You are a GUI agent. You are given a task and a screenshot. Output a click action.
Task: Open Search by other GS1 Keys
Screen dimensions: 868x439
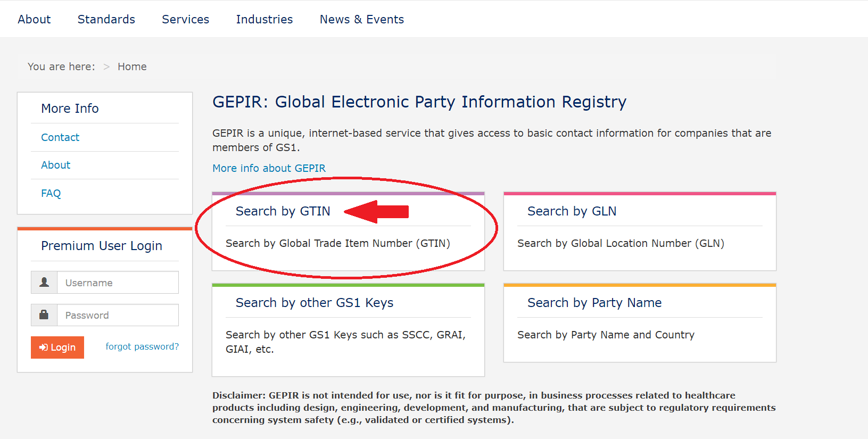tap(315, 303)
